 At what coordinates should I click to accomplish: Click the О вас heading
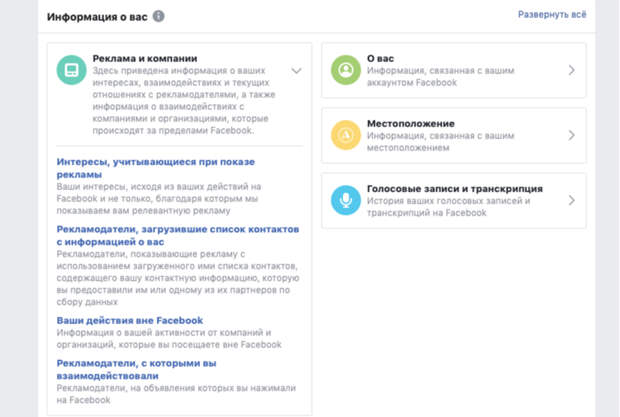click(x=380, y=58)
